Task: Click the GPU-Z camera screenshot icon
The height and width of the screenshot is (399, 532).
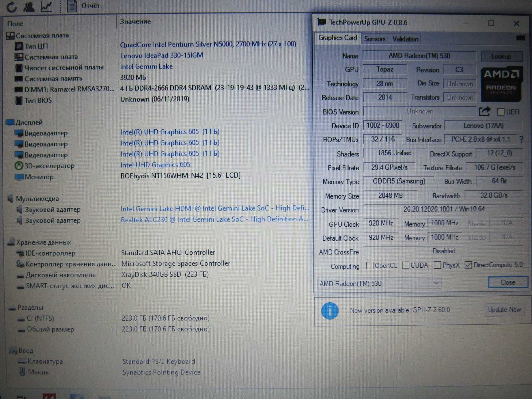Action: click(x=520, y=38)
